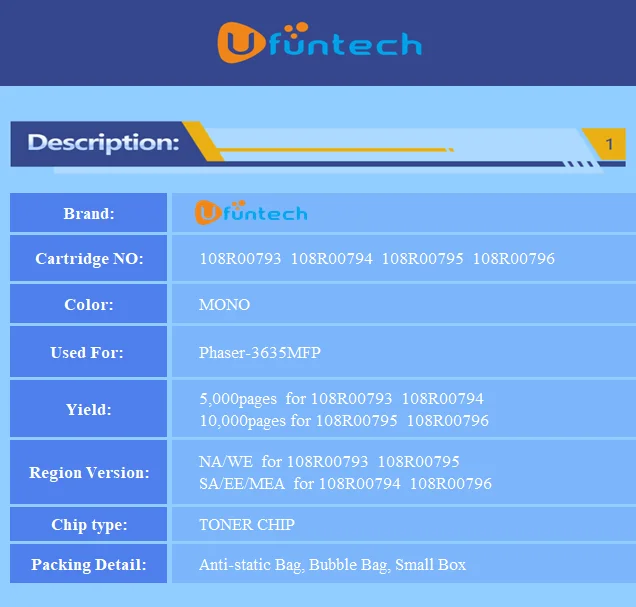
Task: Select cartridge number 108R00796 in Cartridge NO row
Action: [514, 259]
